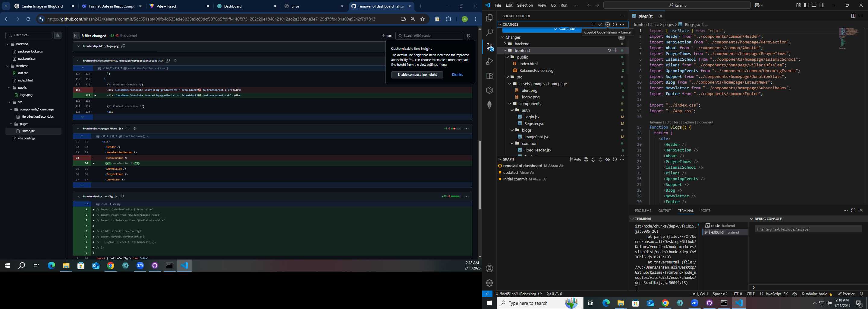Collapse the DEBUG CONSOLE section
The image size is (868, 309).
coord(752,218)
